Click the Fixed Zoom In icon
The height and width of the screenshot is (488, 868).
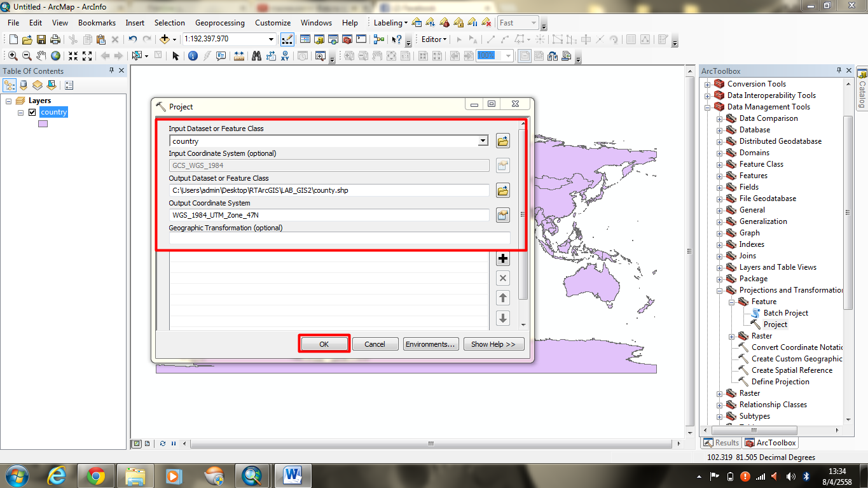[x=73, y=56]
